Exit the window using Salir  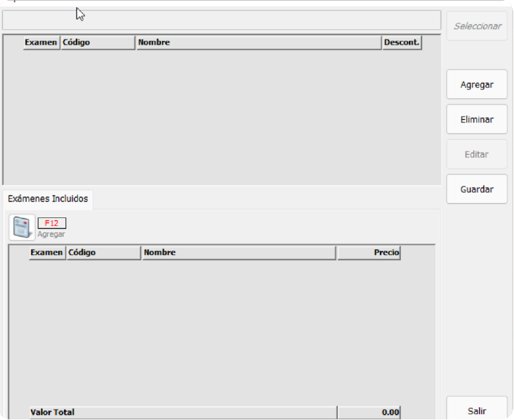pos(476,410)
